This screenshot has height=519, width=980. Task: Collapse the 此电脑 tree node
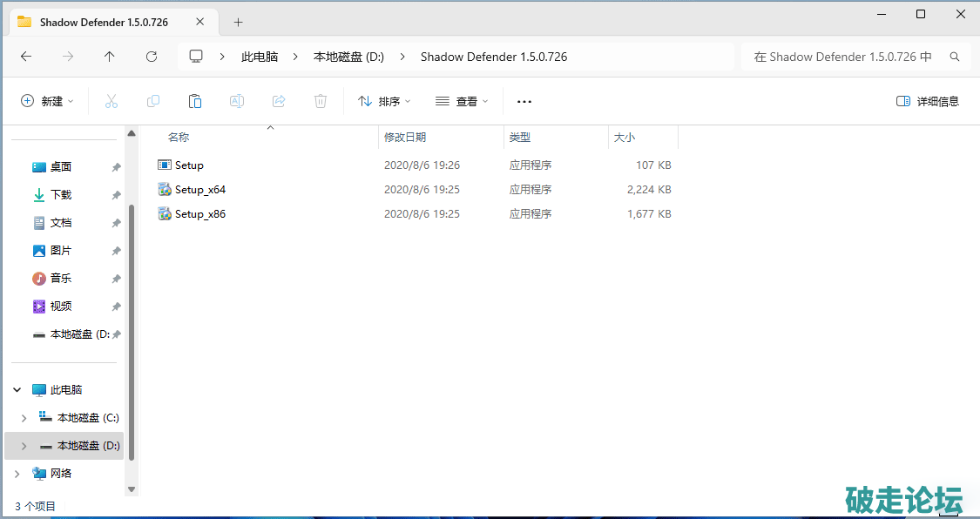17,390
